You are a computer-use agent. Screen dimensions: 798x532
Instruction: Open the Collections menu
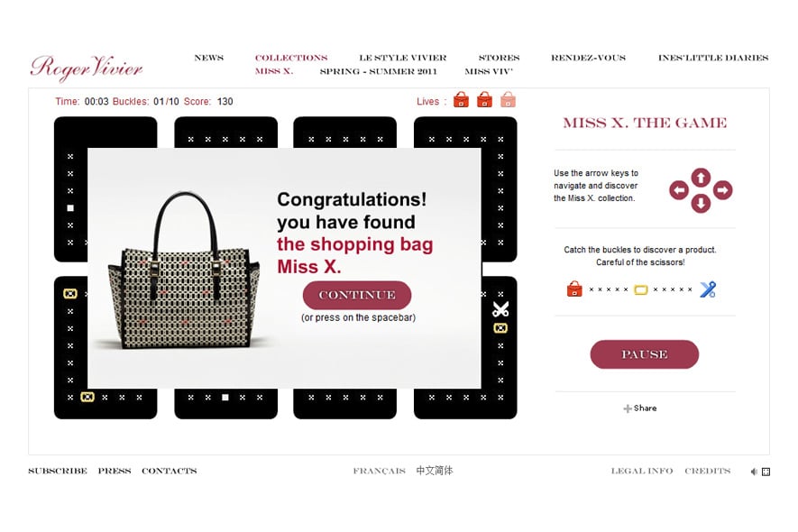[x=291, y=58]
